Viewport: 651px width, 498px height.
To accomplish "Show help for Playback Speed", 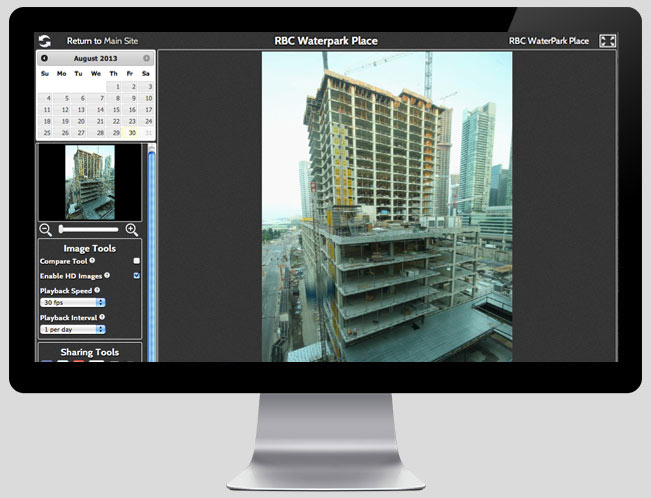I will click(x=97, y=290).
